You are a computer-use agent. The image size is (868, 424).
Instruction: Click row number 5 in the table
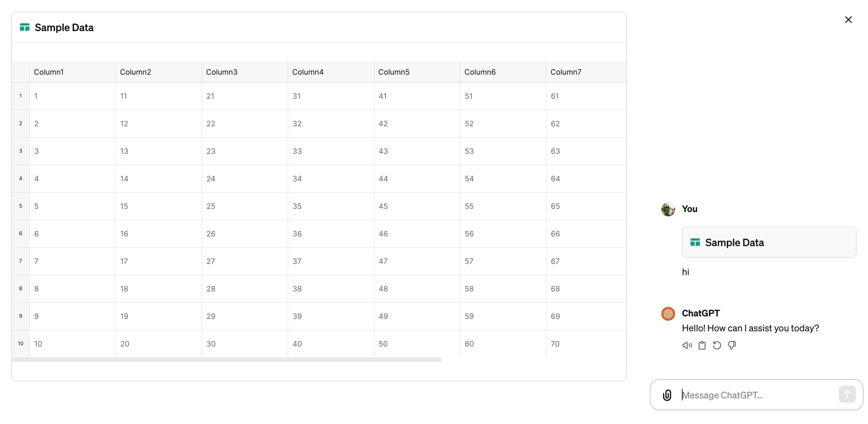click(20, 206)
